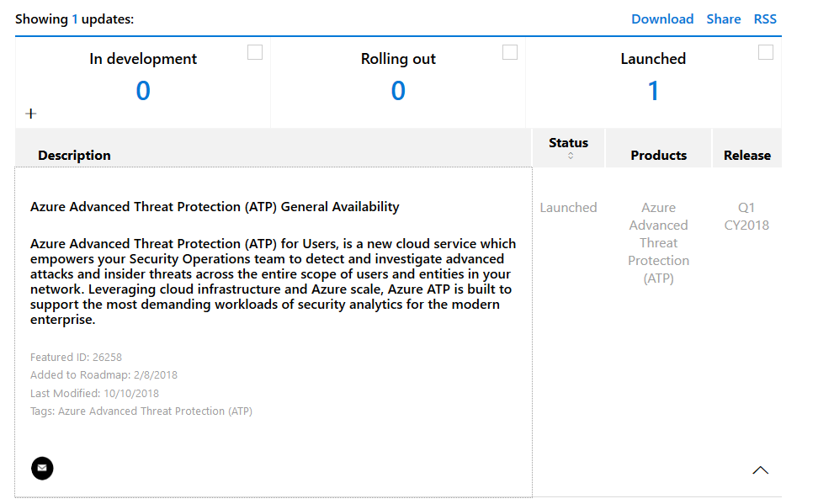818x504 pixels.
Task: Open the Download link
Action: (x=662, y=19)
